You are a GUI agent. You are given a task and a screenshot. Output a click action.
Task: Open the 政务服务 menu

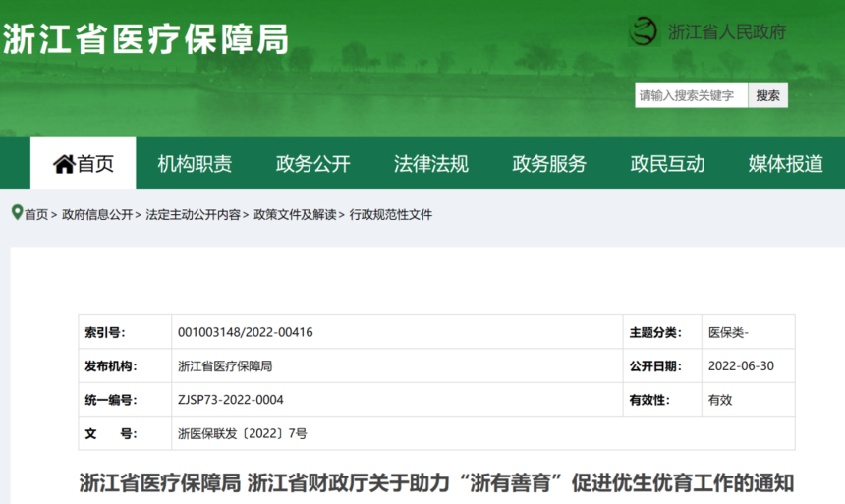[549, 164]
